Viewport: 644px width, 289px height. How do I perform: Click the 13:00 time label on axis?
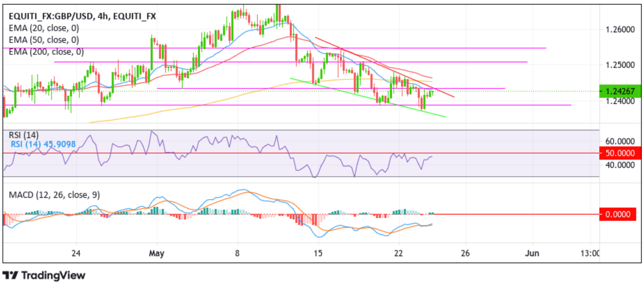[x=590, y=253]
